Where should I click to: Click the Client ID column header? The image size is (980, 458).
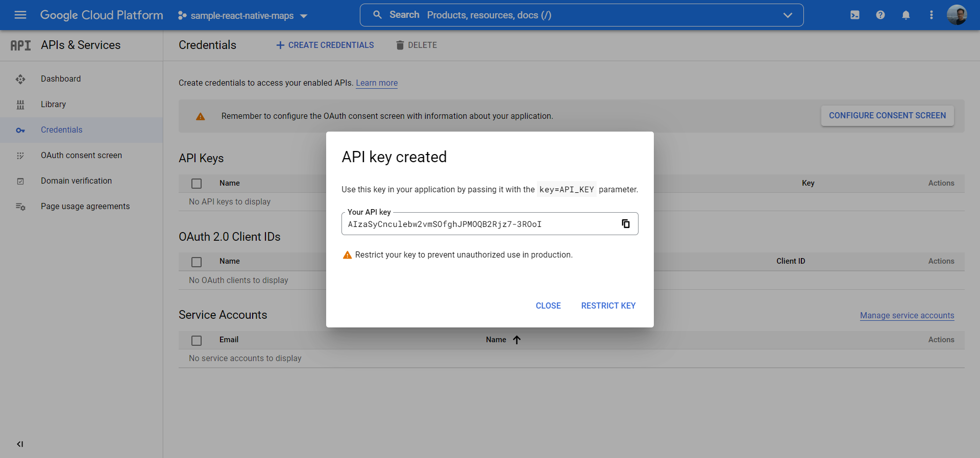pos(791,261)
